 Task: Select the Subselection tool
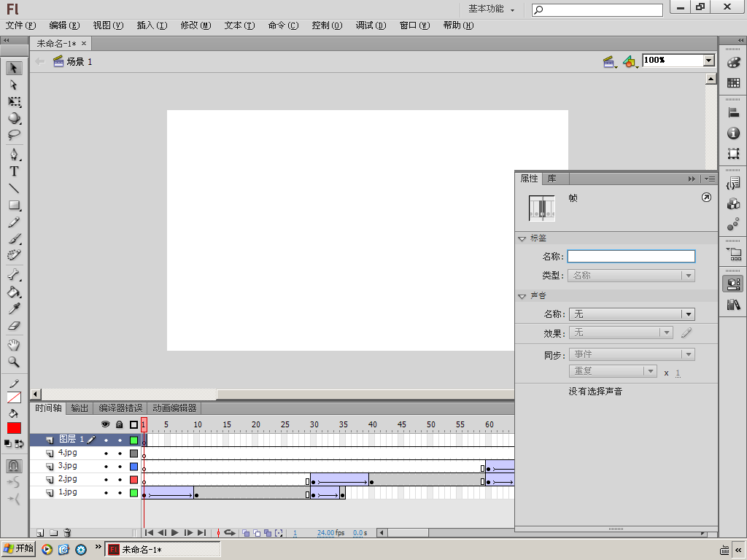pos(14,85)
